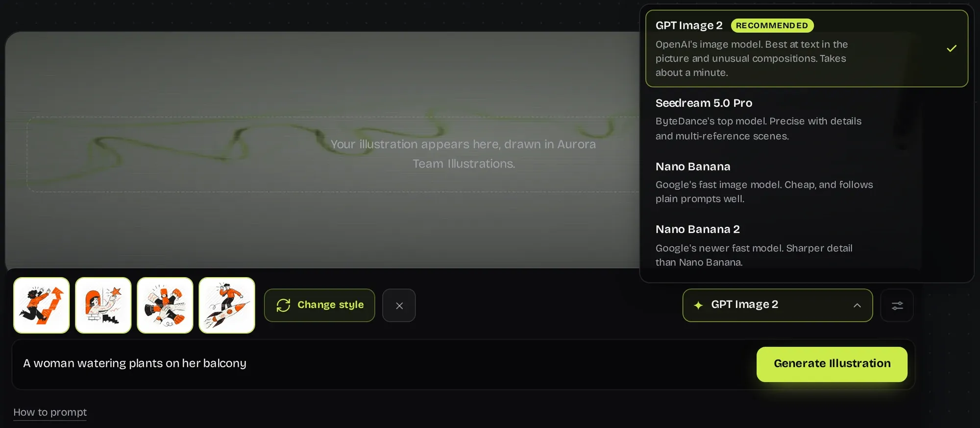980x428 pixels.
Task: Click the 'Cheap, and follows plain prompts' description
Action: (764, 191)
